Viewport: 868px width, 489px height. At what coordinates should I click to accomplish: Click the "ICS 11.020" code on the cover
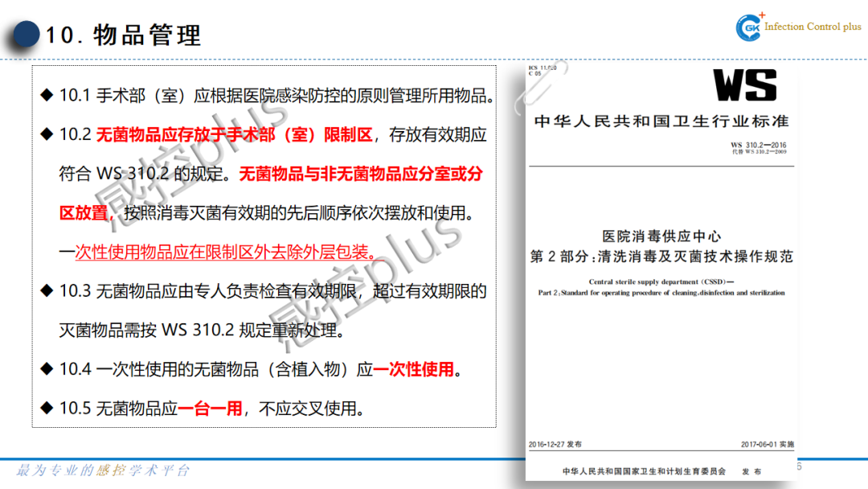click(x=542, y=68)
